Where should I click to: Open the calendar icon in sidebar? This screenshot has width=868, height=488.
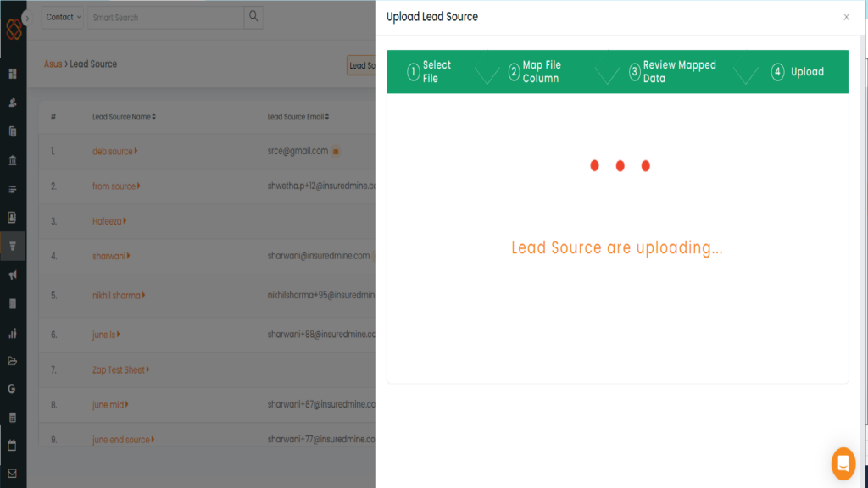pos(12,446)
